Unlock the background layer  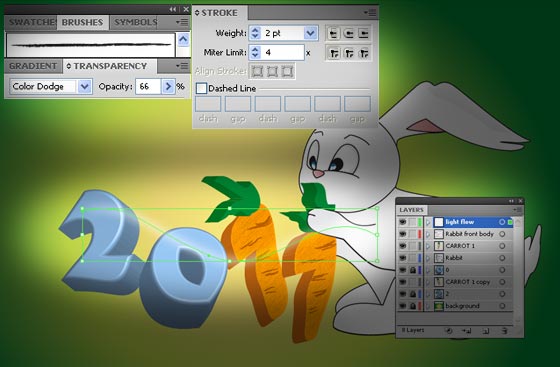coord(412,306)
